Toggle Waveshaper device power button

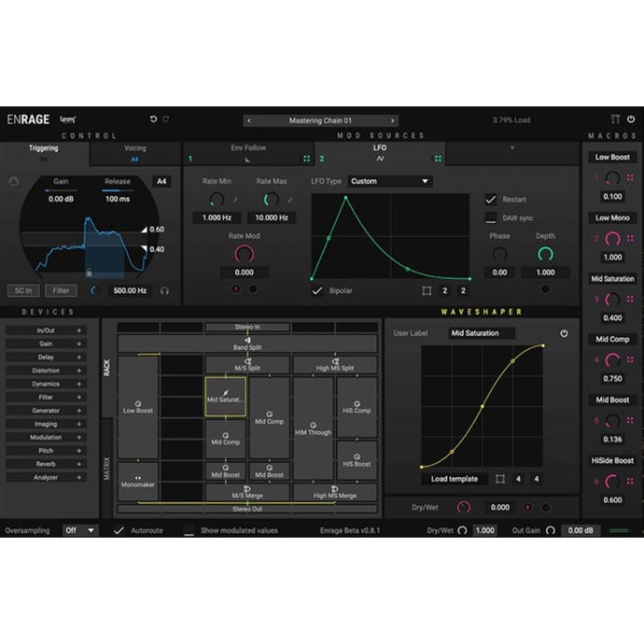point(564,333)
